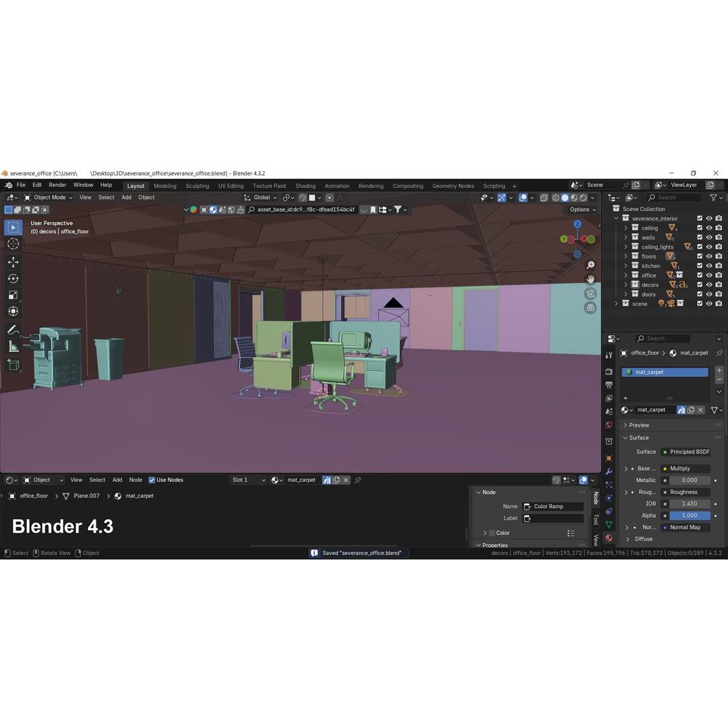
Task: Hide the floors collection with eye icon
Action: [709, 256]
